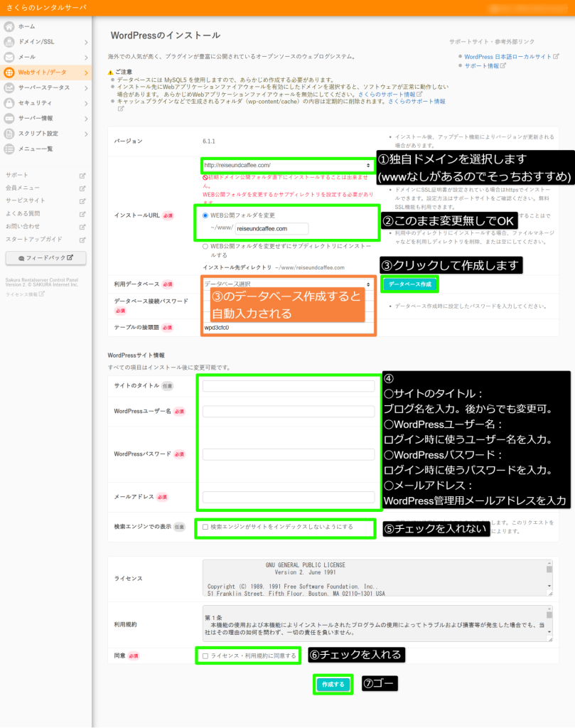Open お問い合わせ in the sidebar
The height and width of the screenshot is (728, 575).
click(x=23, y=227)
